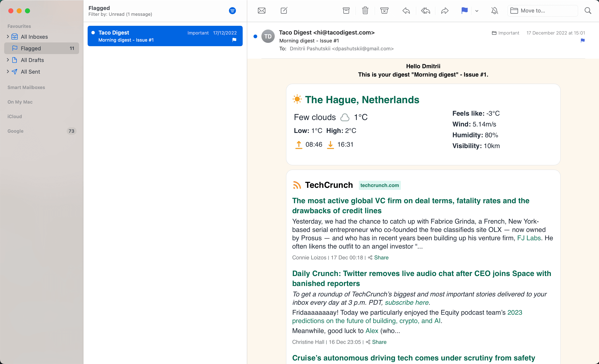
Task: Toggle the unread filter for Flagged mailbox
Action: click(233, 11)
